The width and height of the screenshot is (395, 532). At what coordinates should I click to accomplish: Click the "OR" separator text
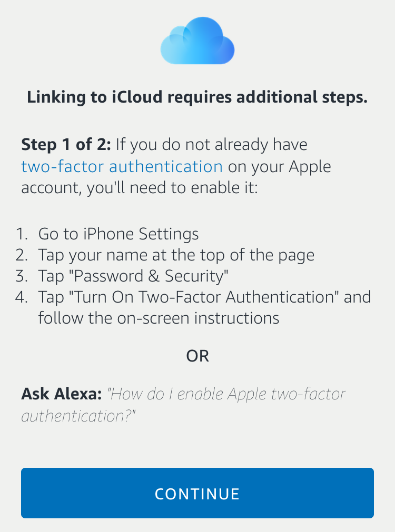pos(197,356)
